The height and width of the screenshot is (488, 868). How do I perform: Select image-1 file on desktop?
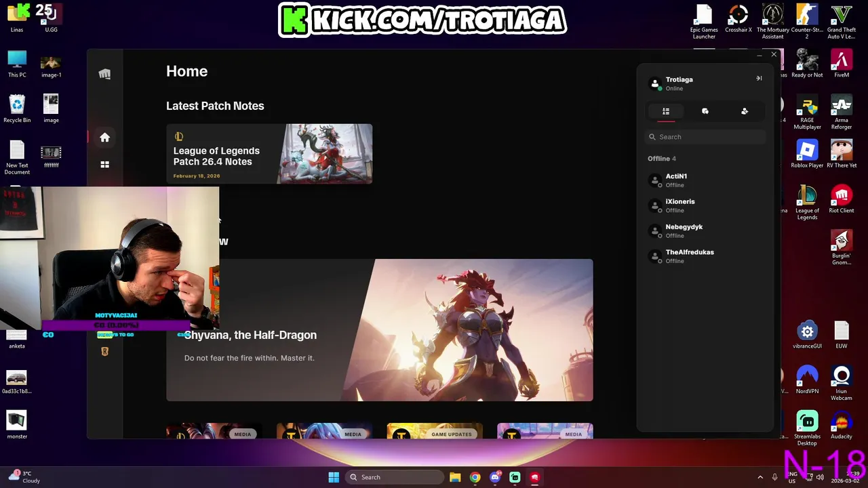[51, 64]
